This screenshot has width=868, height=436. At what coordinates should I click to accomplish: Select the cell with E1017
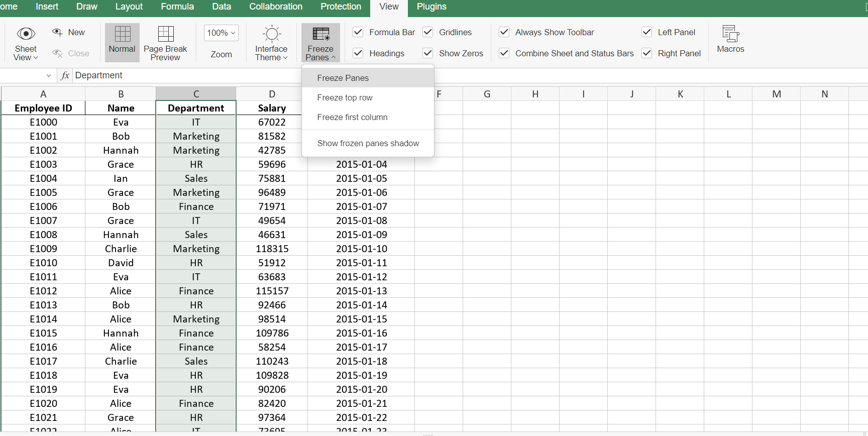(43, 361)
